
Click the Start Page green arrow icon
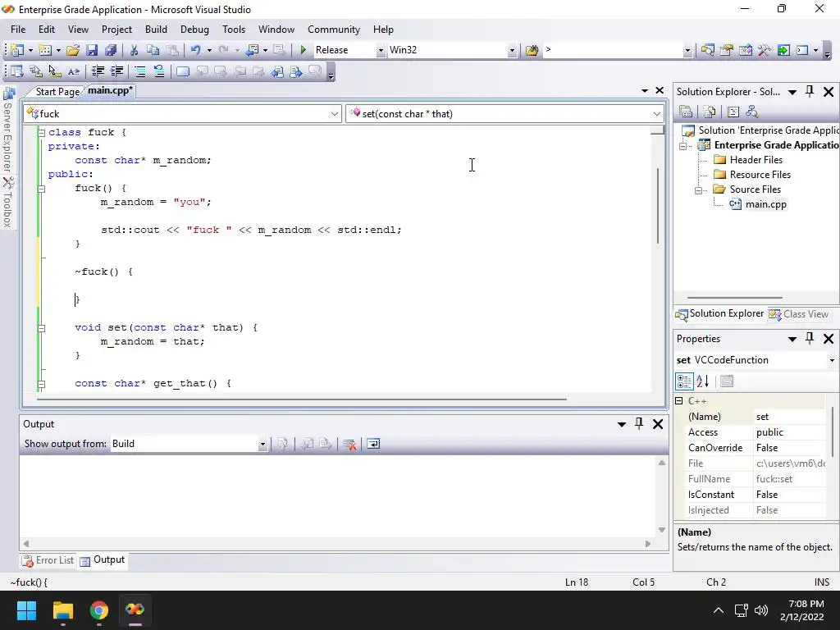pyautogui.click(x=783, y=50)
